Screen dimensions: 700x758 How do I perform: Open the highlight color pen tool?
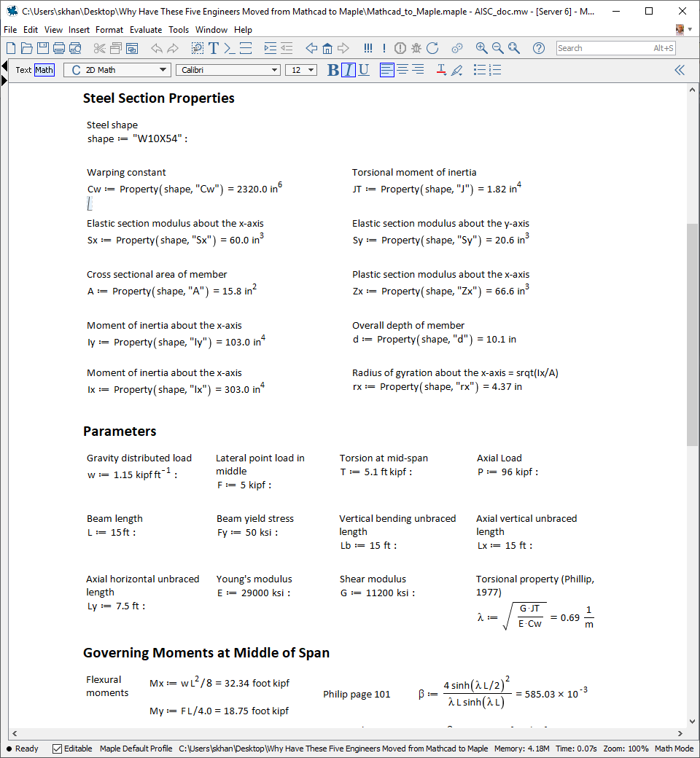tap(456, 70)
